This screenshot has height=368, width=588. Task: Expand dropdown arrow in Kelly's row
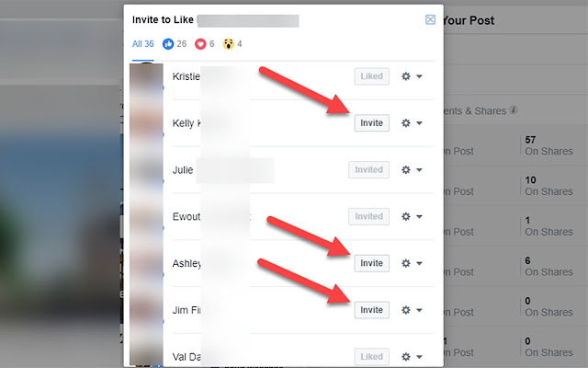click(x=419, y=123)
